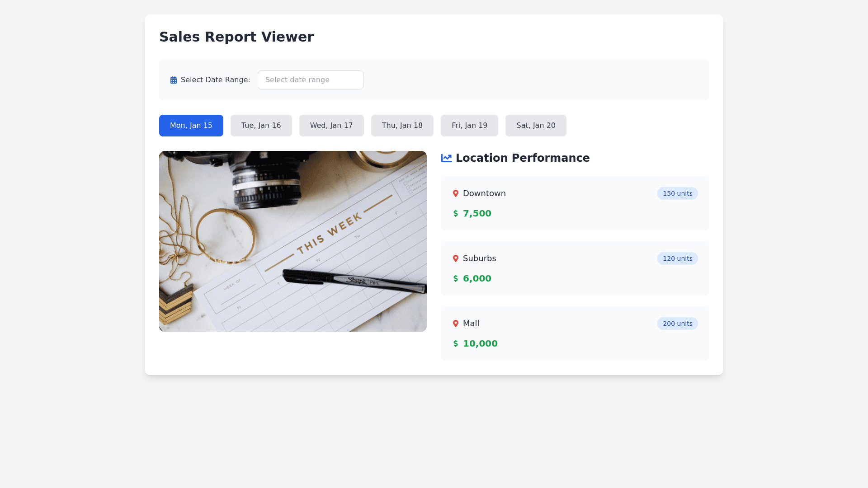The width and height of the screenshot is (868, 488).
Task: Click the 120 units badge
Action: [x=677, y=258]
